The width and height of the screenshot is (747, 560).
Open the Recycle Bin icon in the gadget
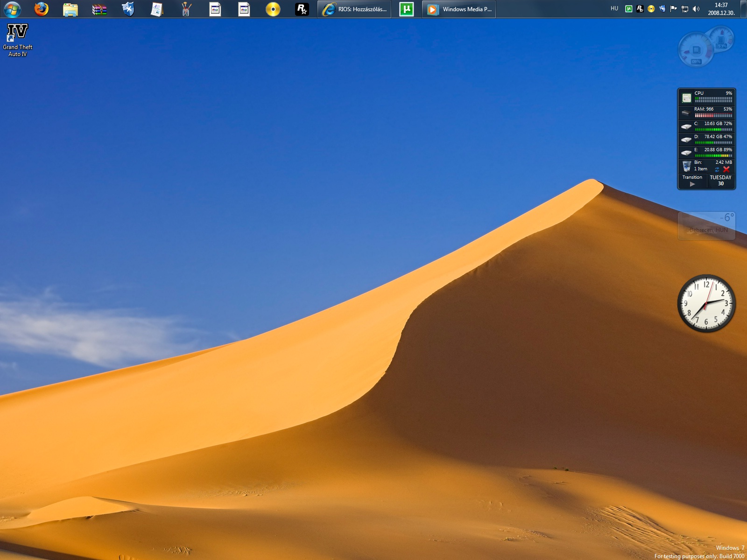686,166
